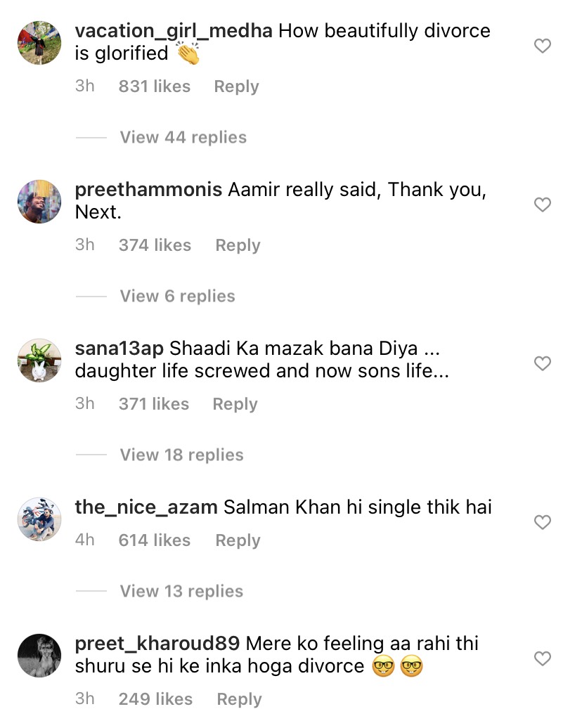Tap the heart on preethammonis's comment

[543, 205]
